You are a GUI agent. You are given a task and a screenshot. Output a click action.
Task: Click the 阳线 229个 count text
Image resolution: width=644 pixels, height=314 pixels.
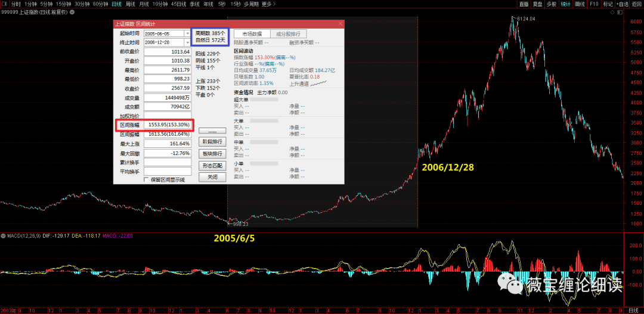pyautogui.click(x=208, y=54)
